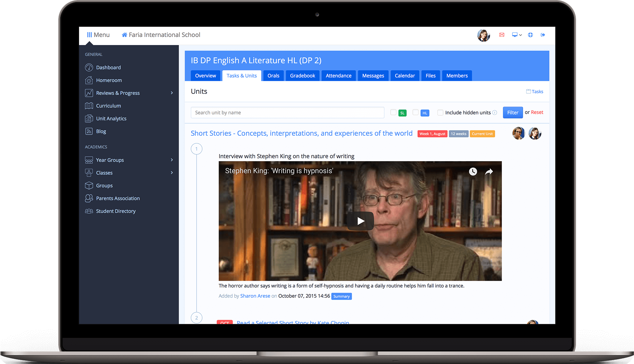This screenshot has height=364, width=634.
Task: Open the monitor dropdown in header
Action: (x=517, y=35)
